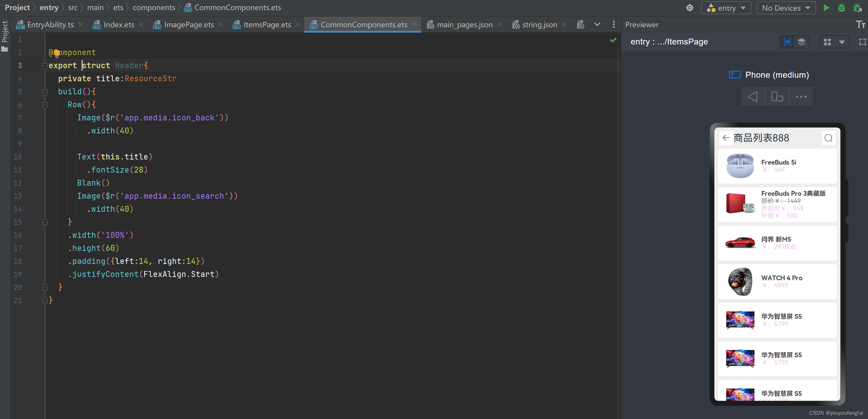Click the 商品列表888 title in preview
The width and height of the screenshot is (868, 419).
coord(761,138)
